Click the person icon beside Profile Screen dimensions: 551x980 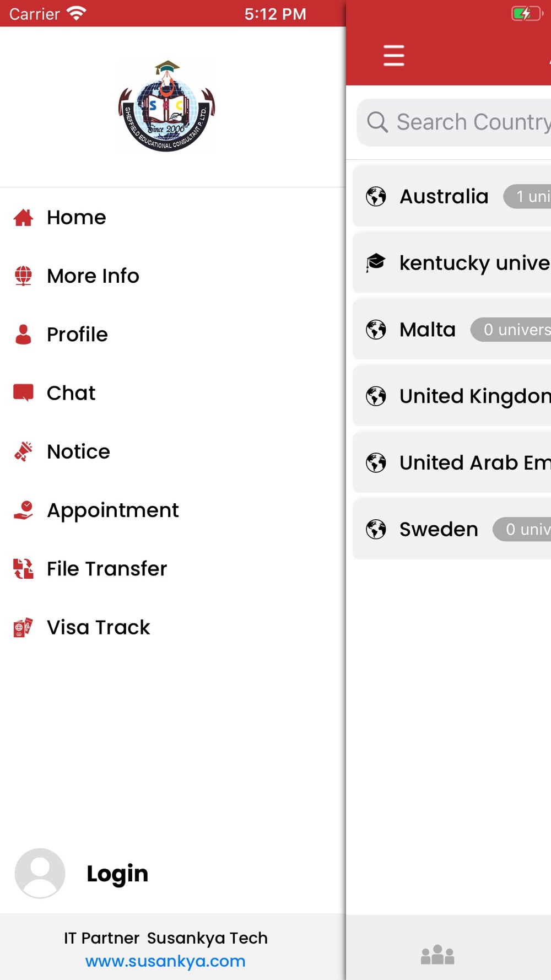pos(23,334)
